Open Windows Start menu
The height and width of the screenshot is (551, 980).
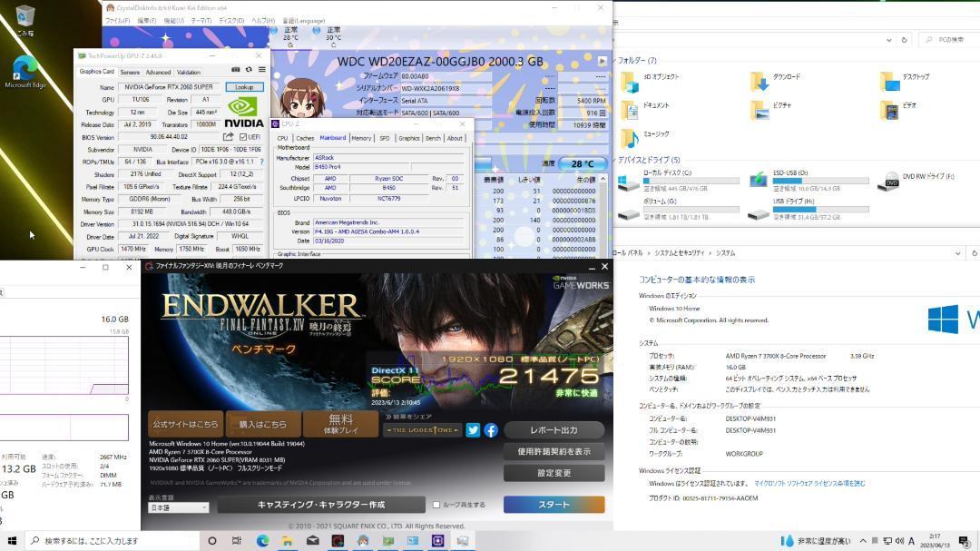click(x=12, y=540)
